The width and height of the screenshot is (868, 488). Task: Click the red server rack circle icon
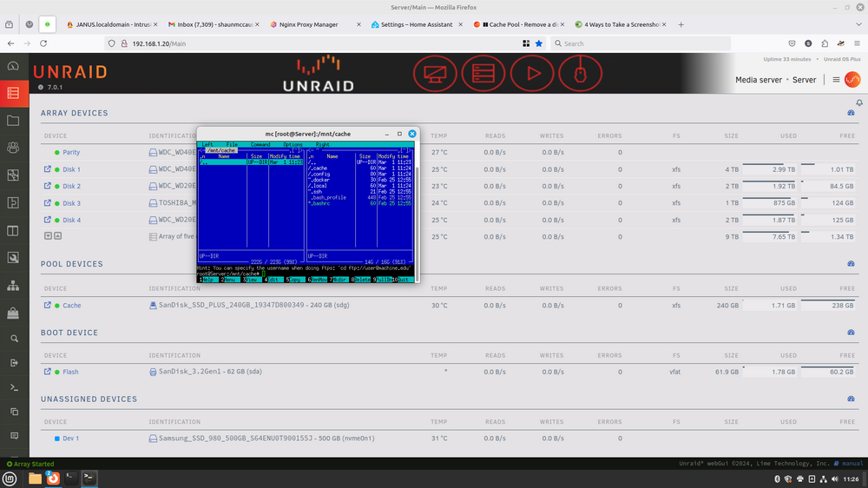483,73
